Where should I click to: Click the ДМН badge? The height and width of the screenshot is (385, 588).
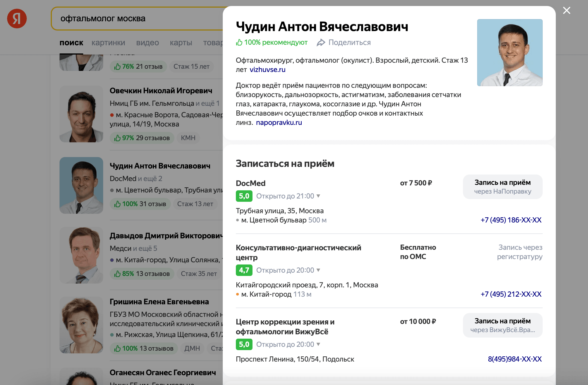pyautogui.click(x=192, y=348)
